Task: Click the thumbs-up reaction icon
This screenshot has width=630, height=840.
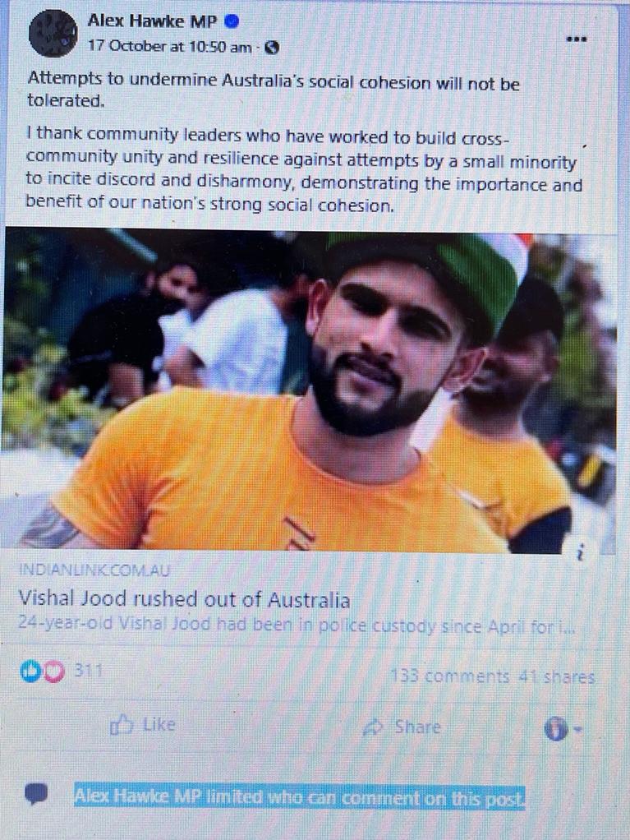Action: pos(30,672)
